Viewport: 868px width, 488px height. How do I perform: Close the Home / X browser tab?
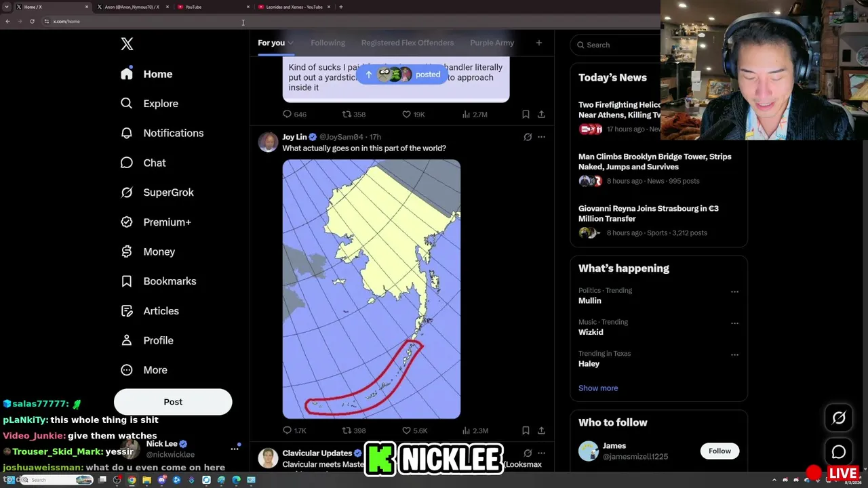pyautogui.click(x=87, y=7)
